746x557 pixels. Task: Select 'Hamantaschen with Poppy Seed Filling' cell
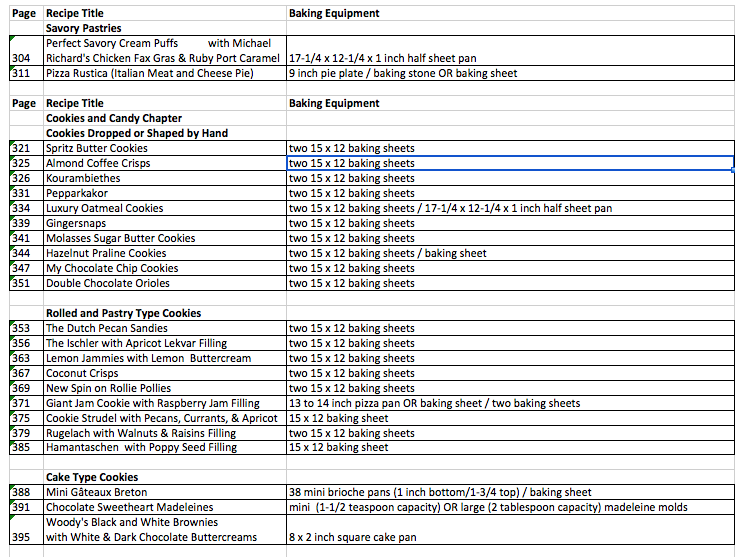tap(165, 447)
